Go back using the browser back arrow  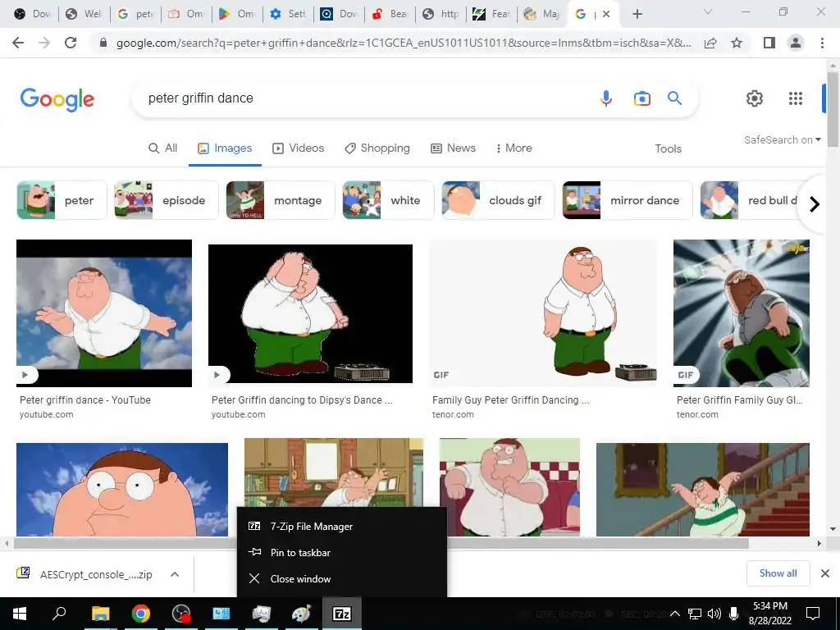point(18,43)
